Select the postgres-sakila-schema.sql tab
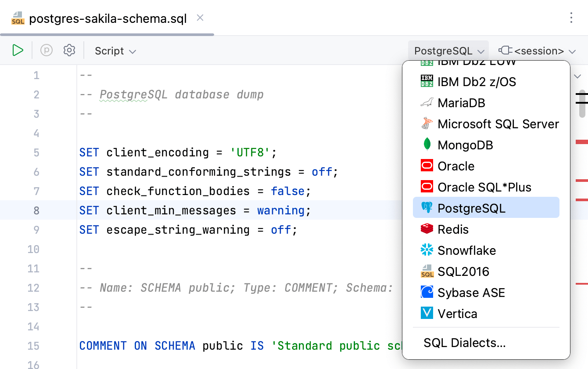588x369 pixels. pos(107,18)
